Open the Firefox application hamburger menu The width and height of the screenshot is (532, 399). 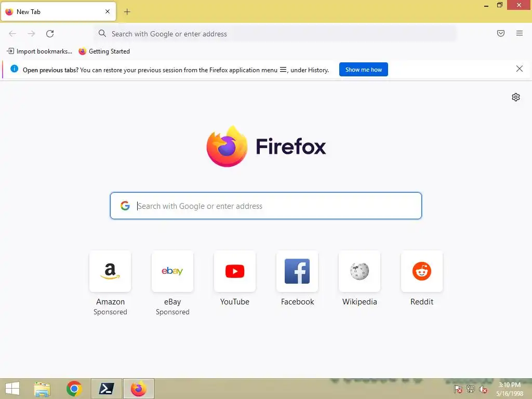tap(519, 33)
